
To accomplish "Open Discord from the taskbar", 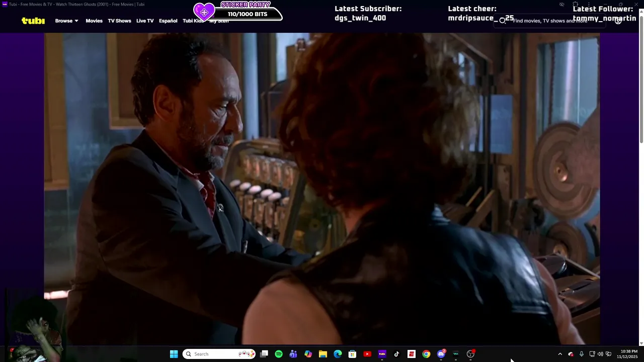I will click(441, 354).
